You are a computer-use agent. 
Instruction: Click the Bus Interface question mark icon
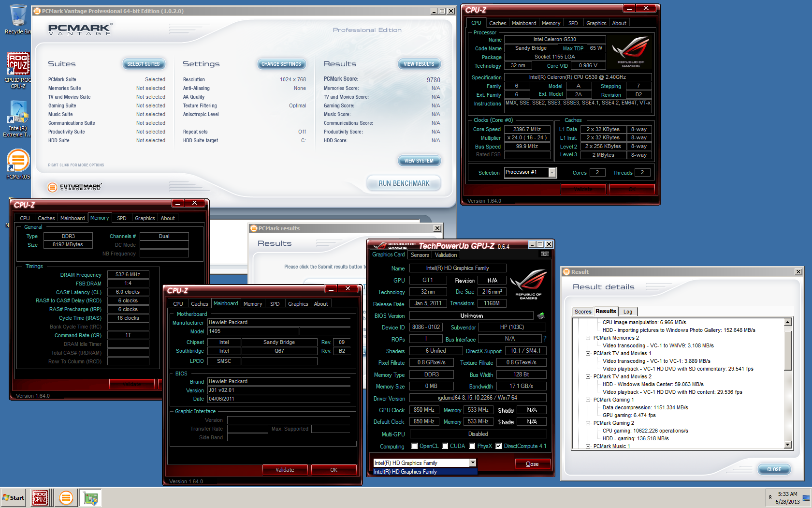(545, 339)
